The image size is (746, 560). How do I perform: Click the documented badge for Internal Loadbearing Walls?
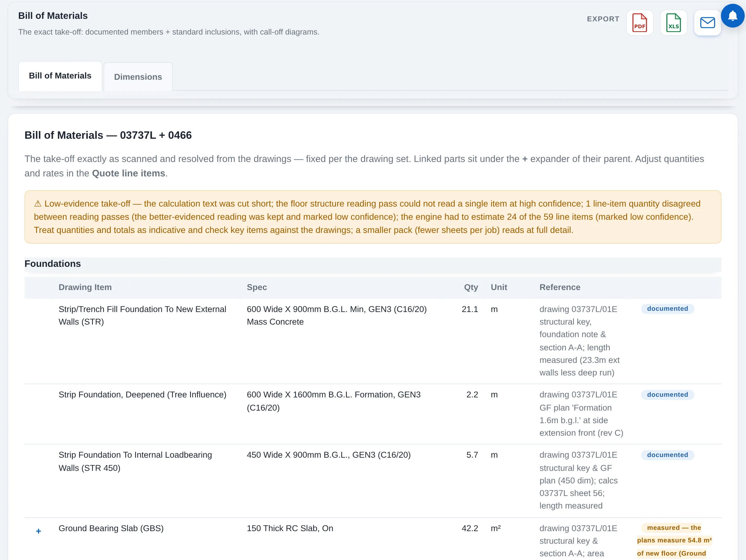pyautogui.click(x=668, y=455)
